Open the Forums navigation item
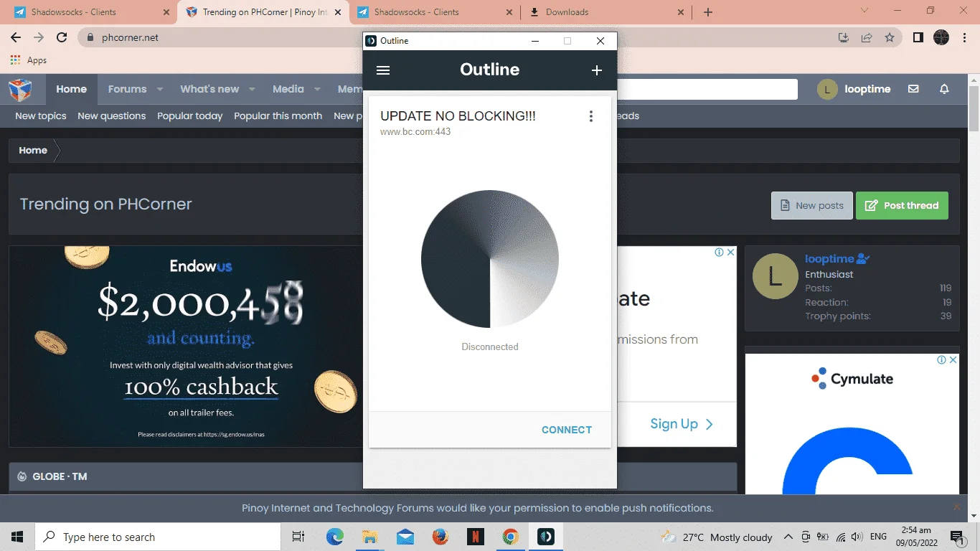Viewport: 980px width, 551px height. 127,89
